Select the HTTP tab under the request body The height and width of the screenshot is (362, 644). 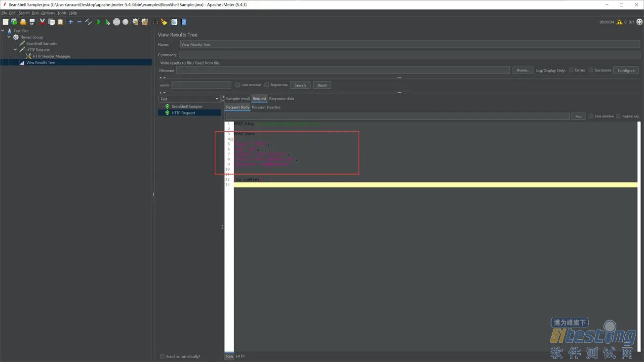(240, 356)
